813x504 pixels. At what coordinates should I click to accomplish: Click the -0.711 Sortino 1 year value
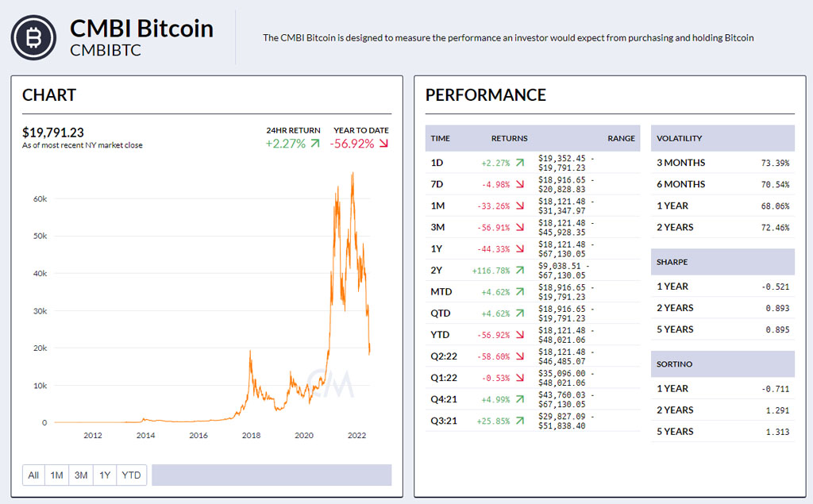click(x=775, y=389)
